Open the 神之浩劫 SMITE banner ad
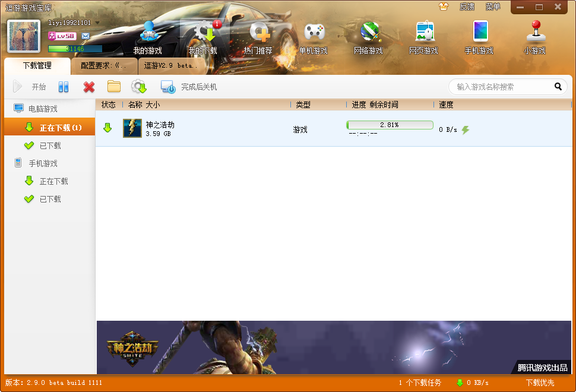Image resolution: width=576 pixels, height=392 pixels. pyautogui.click(x=334, y=347)
